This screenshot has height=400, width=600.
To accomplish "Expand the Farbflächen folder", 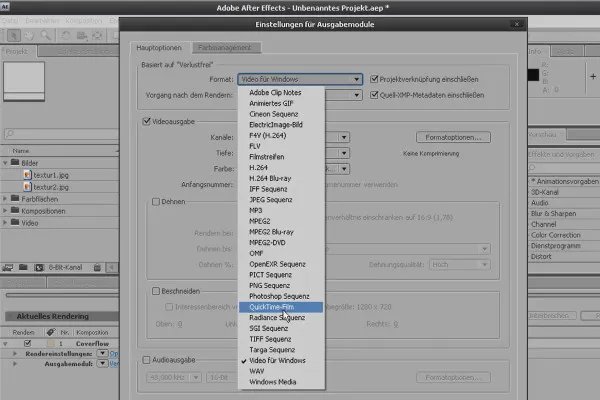I will (x=5, y=199).
